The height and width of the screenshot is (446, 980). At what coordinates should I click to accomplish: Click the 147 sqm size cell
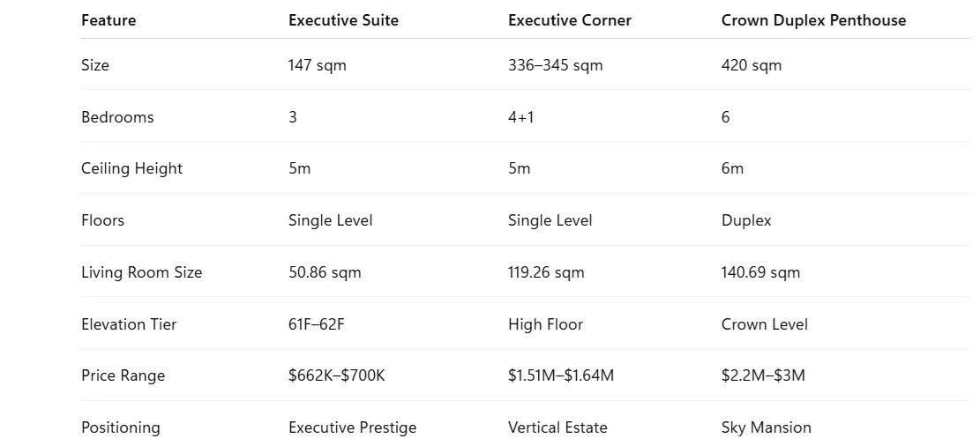[x=317, y=65]
